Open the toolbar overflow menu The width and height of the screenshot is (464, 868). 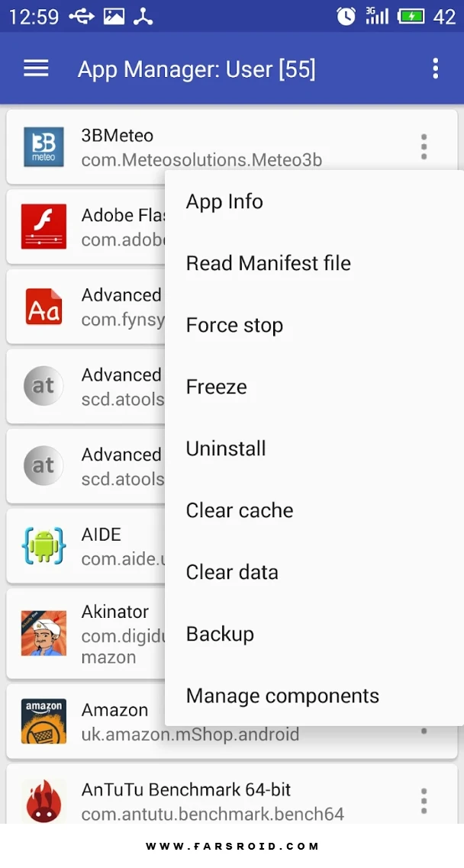435,69
